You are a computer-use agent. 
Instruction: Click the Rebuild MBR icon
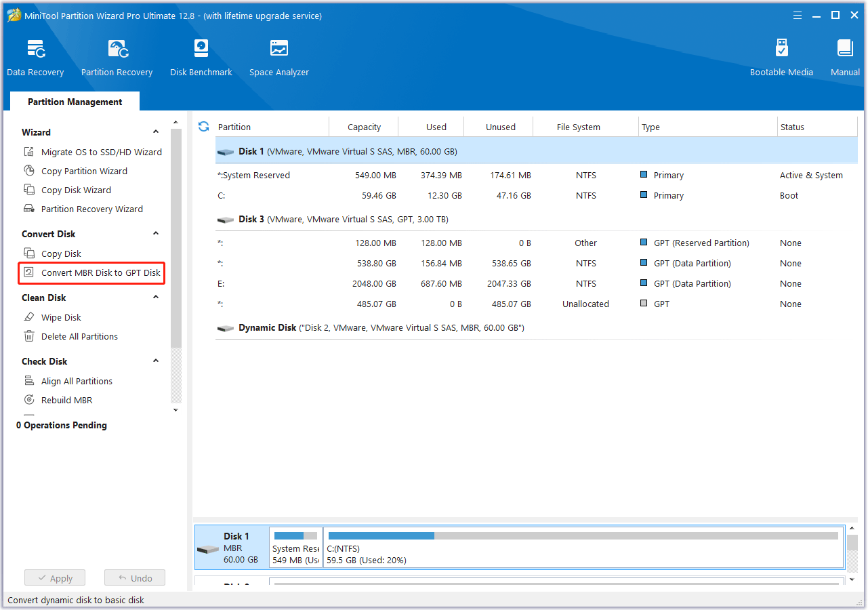[x=29, y=400]
